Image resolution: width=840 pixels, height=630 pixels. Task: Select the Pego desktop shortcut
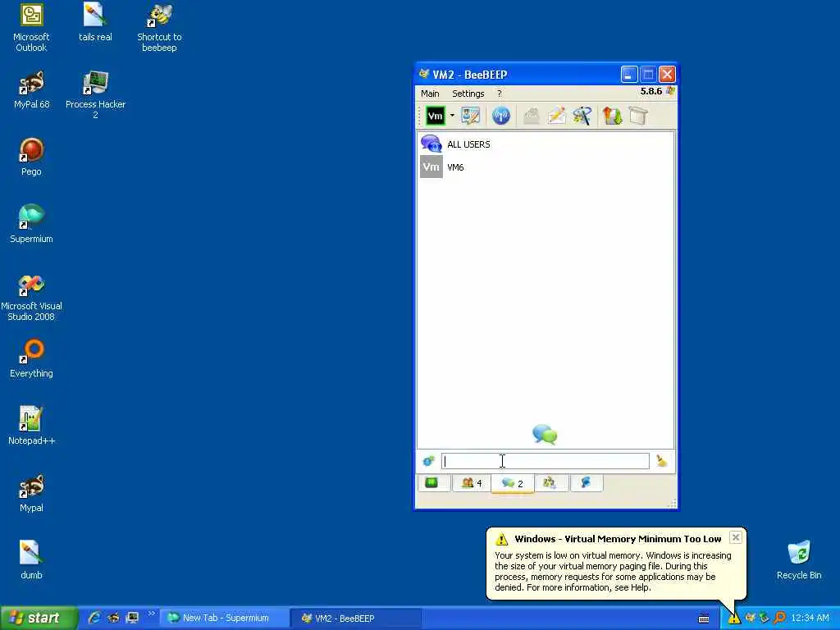31,157
